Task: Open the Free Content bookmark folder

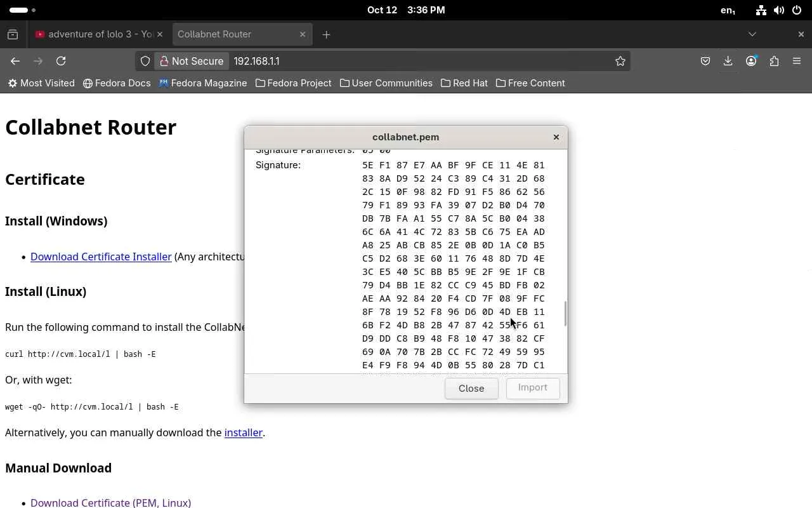Action: click(x=530, y=83)
